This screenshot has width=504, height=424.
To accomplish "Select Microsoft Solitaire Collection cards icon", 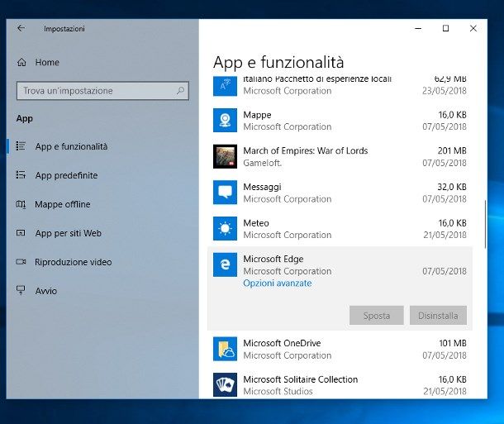I will (x=225, y=385).
